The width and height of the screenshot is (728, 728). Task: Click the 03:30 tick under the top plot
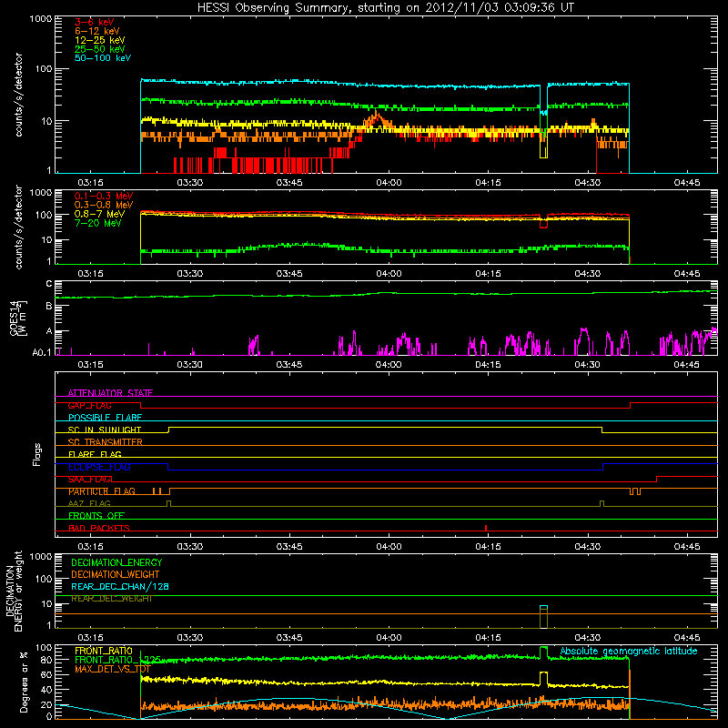point(190,183)
